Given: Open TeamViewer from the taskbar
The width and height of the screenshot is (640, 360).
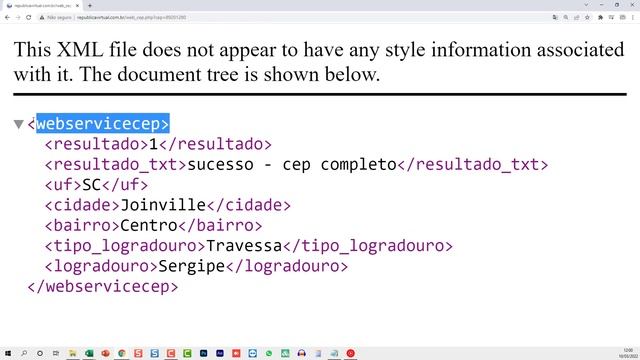Looking at the screenshot, I should (x=252, y=353).
